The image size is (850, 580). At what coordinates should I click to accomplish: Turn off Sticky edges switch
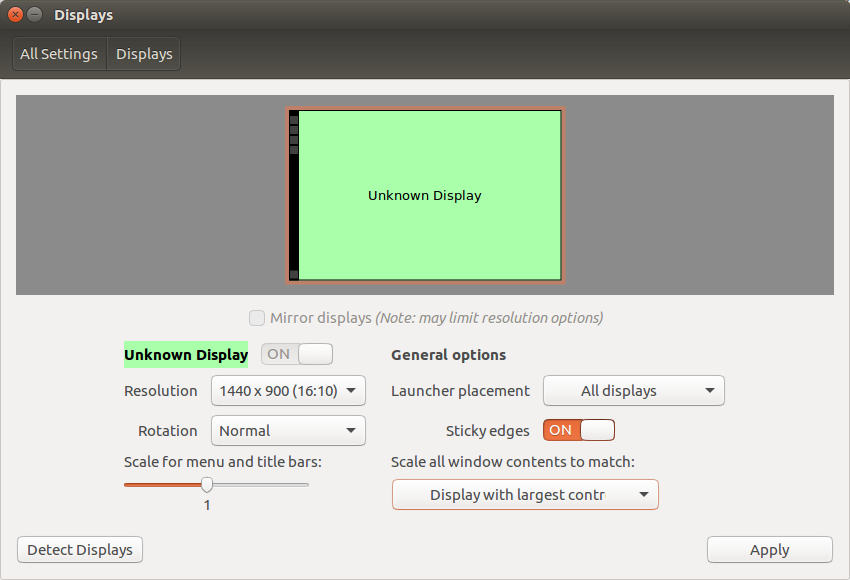click(579, 430)
